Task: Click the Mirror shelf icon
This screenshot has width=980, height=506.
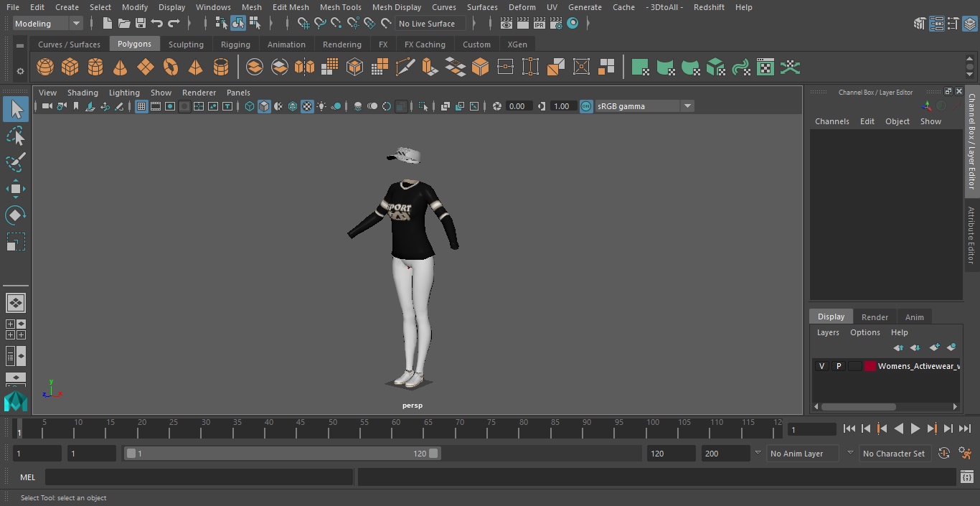Action: [x=304, y=67]
